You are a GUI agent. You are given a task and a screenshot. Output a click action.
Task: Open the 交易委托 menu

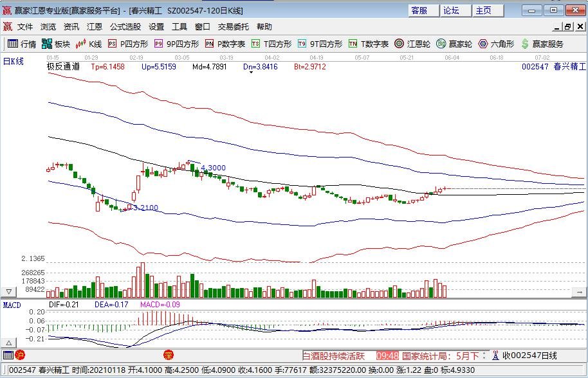pyautogui.click(x=233, y=26)
